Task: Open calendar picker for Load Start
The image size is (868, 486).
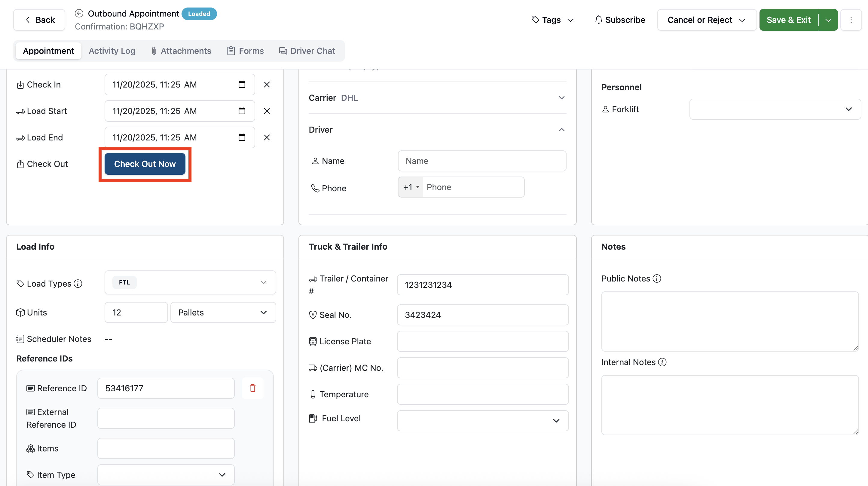Action: tap(242, 111)
